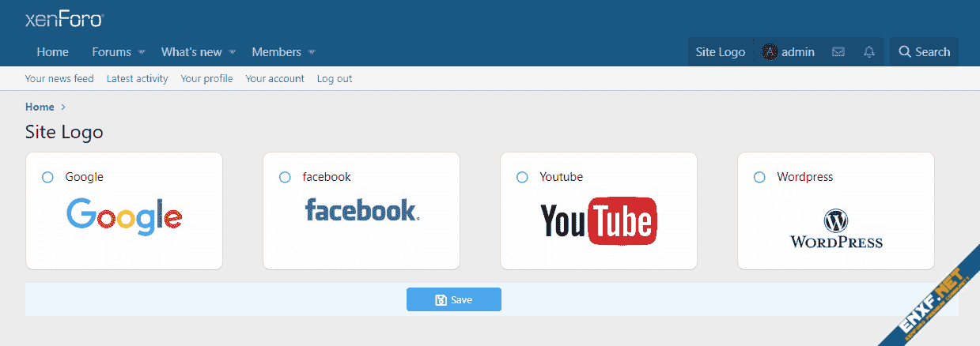The height and width of the screenshot is (346, 980).
Task: Go to the Home nav tab
Action: [52, 52]
